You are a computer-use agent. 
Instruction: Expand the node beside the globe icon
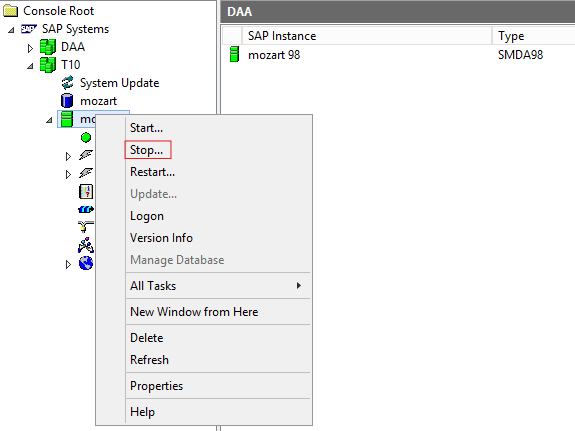pos(68,264)
